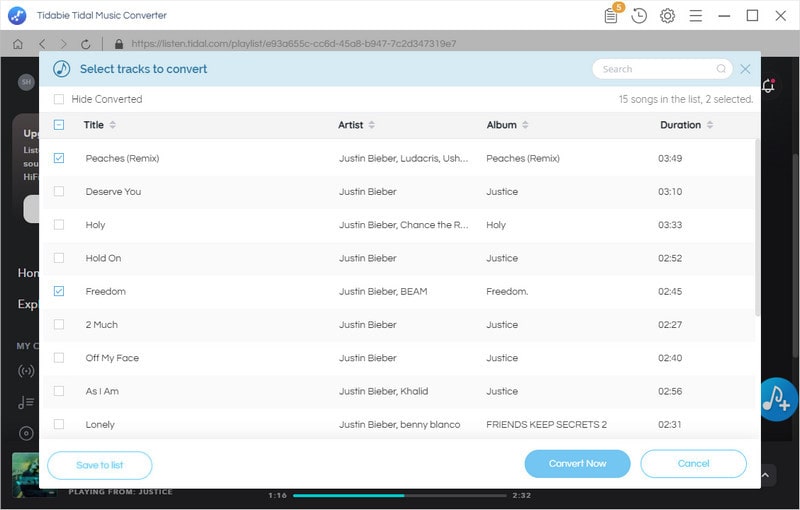
Task: Open the settings gear icon
Action: (x=667, y=16)
